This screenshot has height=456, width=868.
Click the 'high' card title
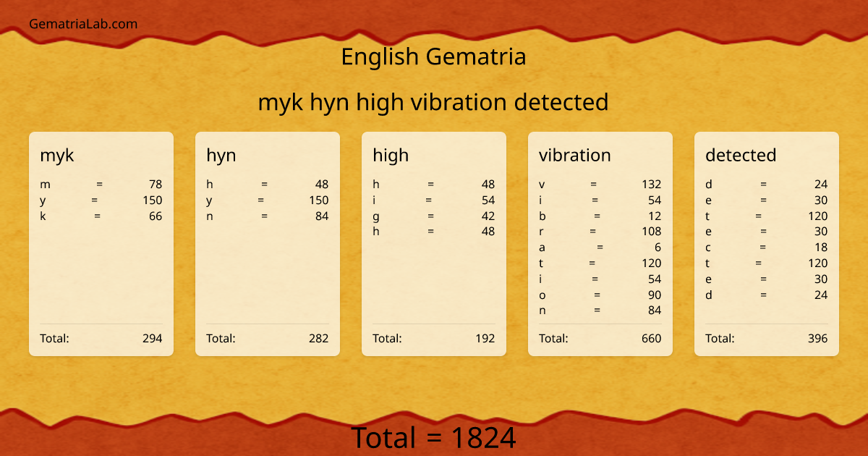click(391, 156)
